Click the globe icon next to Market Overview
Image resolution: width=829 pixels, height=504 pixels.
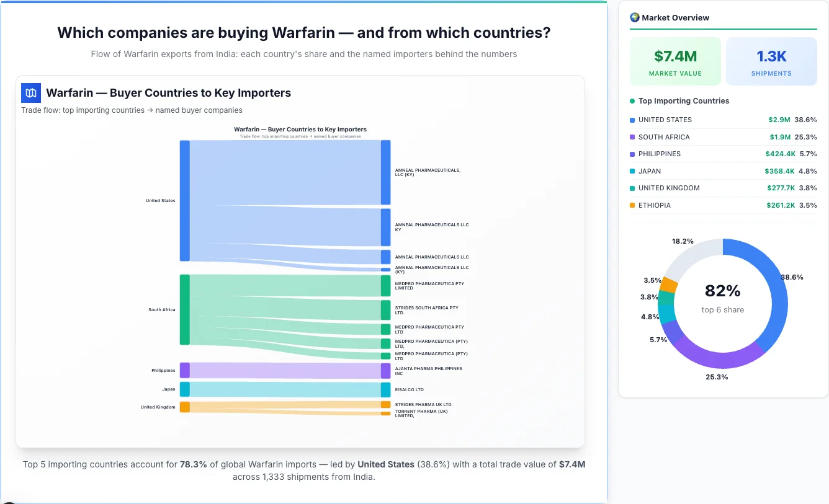tap(634, 17)
